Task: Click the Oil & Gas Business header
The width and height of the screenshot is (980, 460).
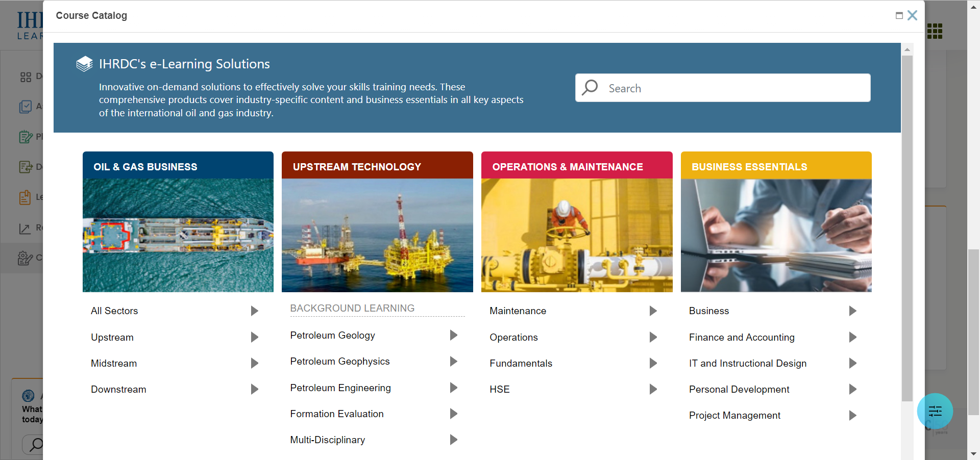Action: (x=178, y=165)
